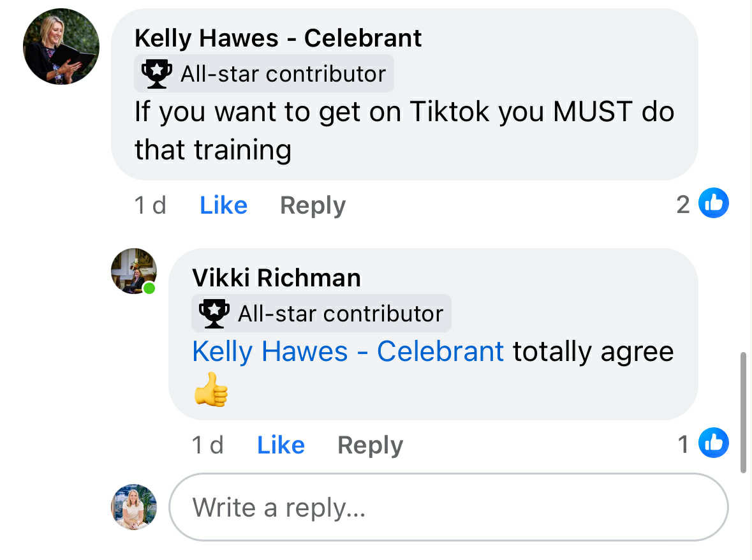The image size is (752, 560).
Task: Focus the Write a reply field
Action: 448,508
